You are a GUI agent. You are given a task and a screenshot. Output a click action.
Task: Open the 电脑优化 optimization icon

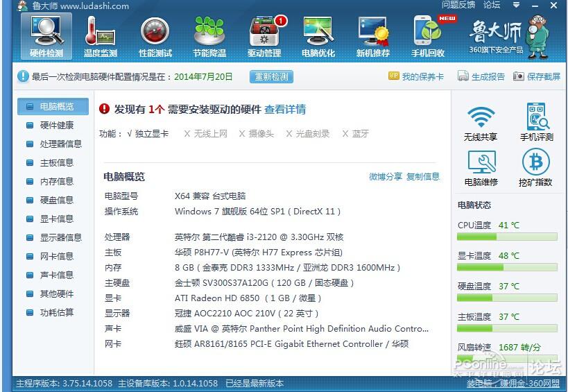tap(318, 36)
